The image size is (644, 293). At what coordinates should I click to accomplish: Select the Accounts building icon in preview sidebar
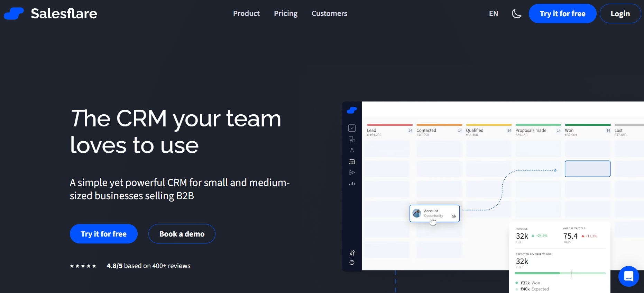352,139
